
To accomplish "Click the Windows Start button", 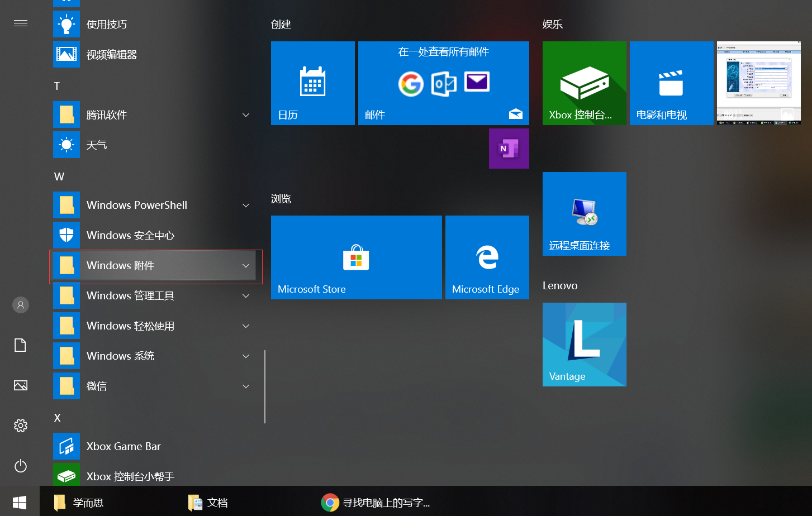I will pos(20,503).
